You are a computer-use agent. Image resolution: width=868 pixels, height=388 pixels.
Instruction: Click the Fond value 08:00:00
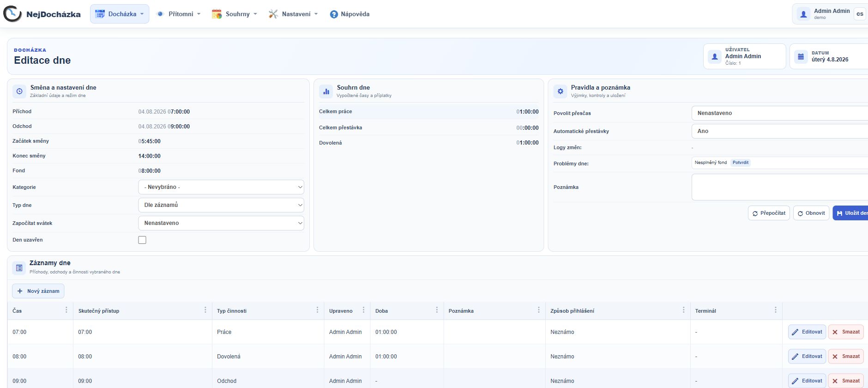pyautogui.click(x=150, y=171)
